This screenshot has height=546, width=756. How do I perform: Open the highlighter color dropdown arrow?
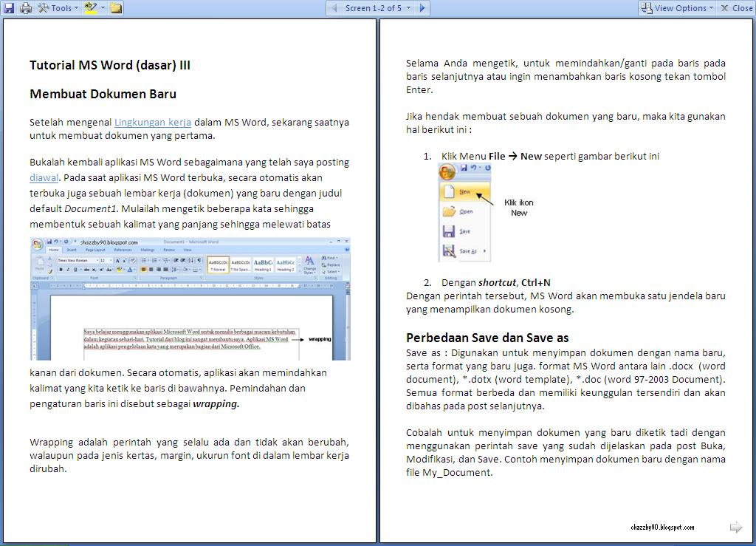tap(101, 8)
